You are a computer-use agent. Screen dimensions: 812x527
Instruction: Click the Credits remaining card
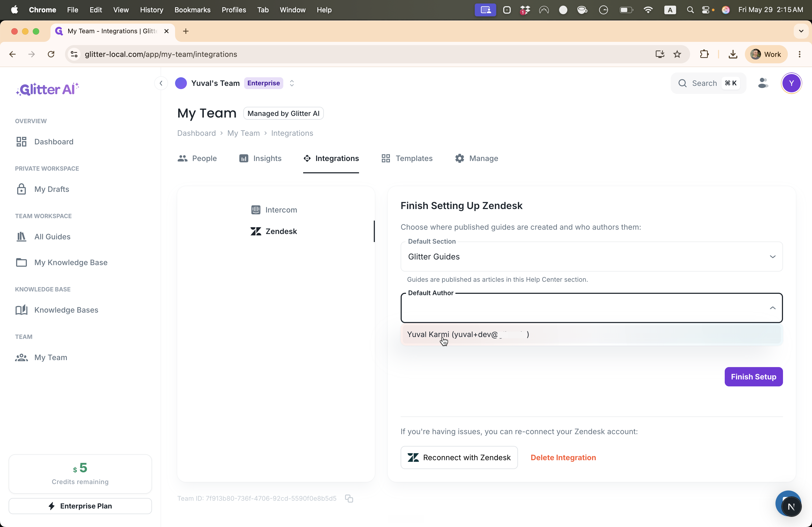[80, 474]
